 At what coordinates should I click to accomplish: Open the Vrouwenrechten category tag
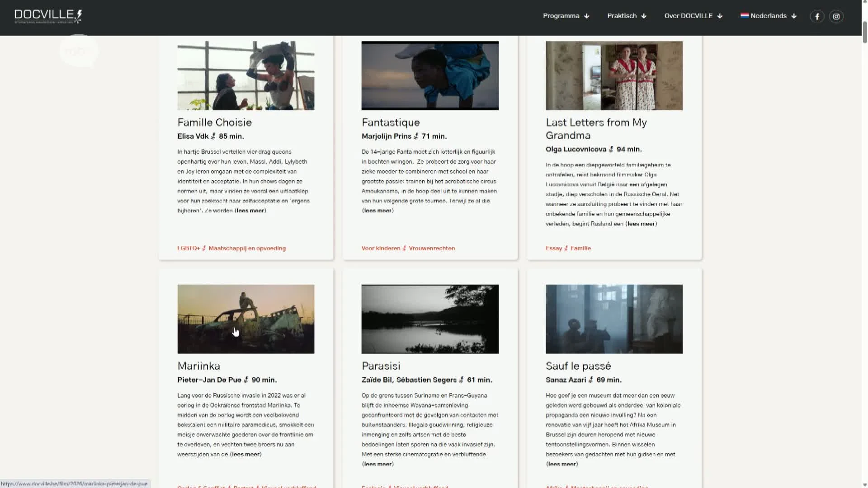[432, 248]
